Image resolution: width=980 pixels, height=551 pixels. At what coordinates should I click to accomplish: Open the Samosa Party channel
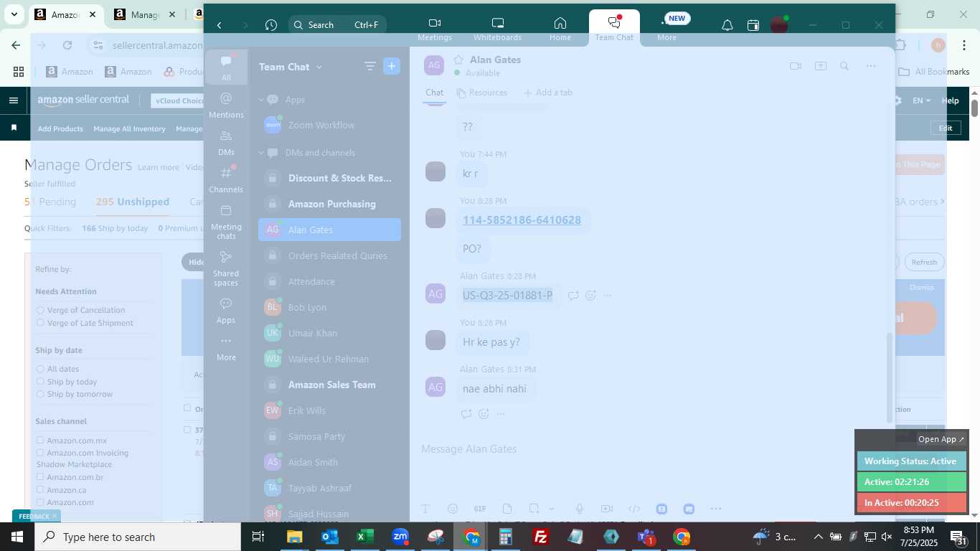pos(329,436)
